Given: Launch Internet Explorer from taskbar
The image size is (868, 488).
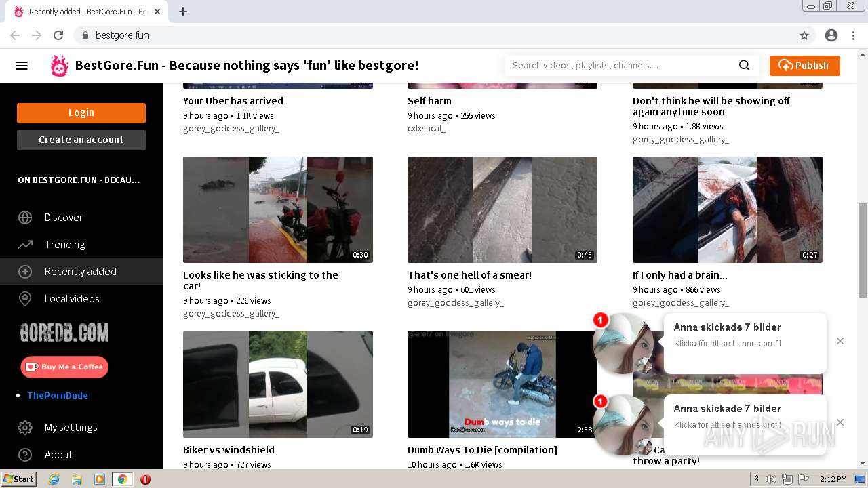Looking at the screenshot, I should tap(54, 479).
